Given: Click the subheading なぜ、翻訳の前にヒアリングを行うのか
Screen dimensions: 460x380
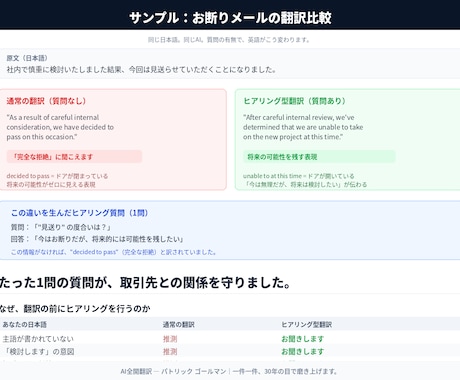Looking at the screenshot, I should [x=75, y=309].
